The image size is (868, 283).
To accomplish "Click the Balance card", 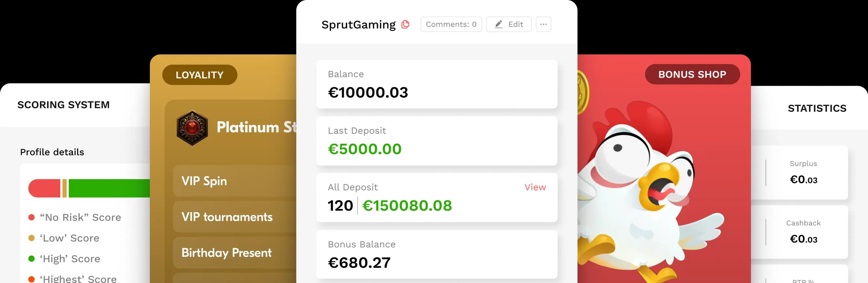I will [x=436, y=84].
